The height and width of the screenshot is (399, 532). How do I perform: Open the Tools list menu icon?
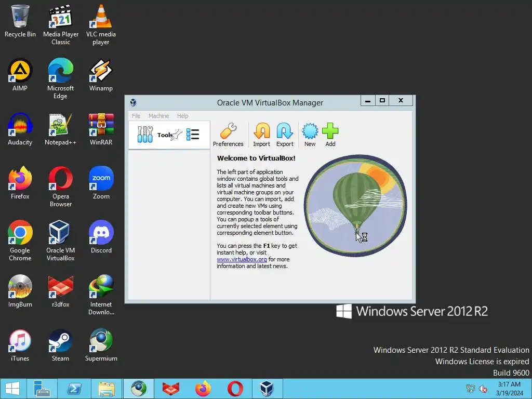click(193, 135)
